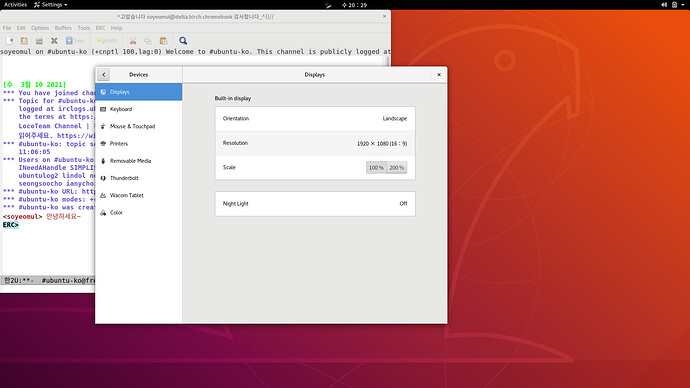Click Paste clipboard icon in Emacs toolbar

[x=163, y=40]
